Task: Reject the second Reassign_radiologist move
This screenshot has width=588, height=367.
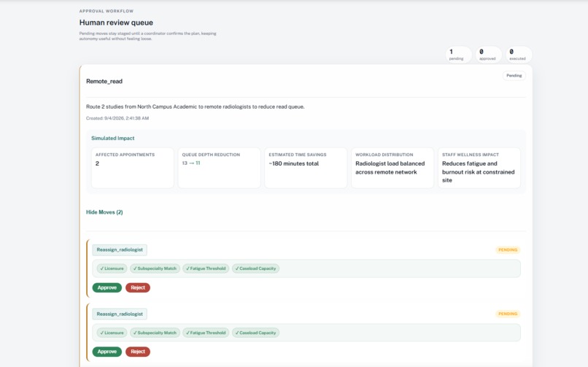Action: pos(138,352)
